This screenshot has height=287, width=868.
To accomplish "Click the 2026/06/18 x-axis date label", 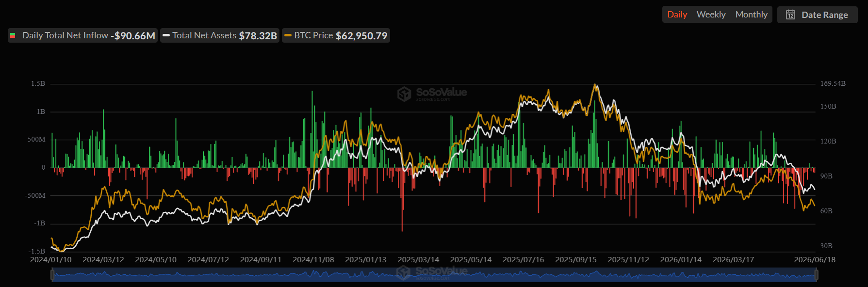I will (x=815, y=260).
